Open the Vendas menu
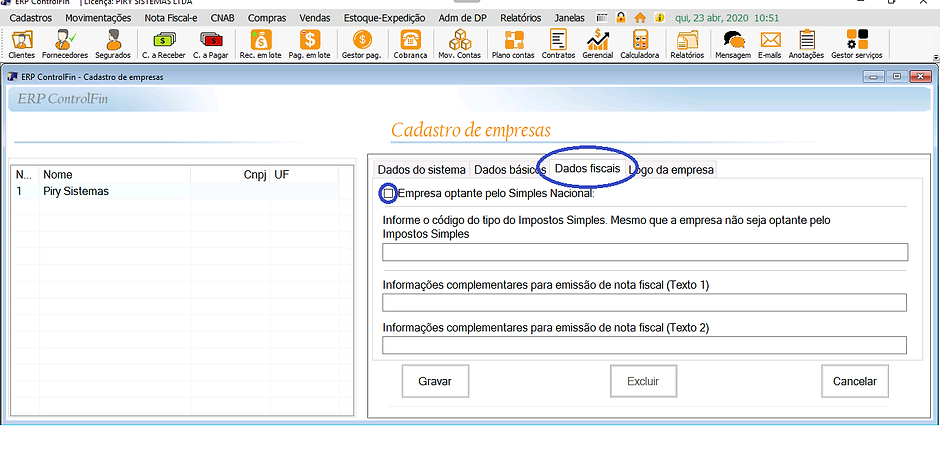This screenshot has height=450, width=940. click(x=315, y=18)
